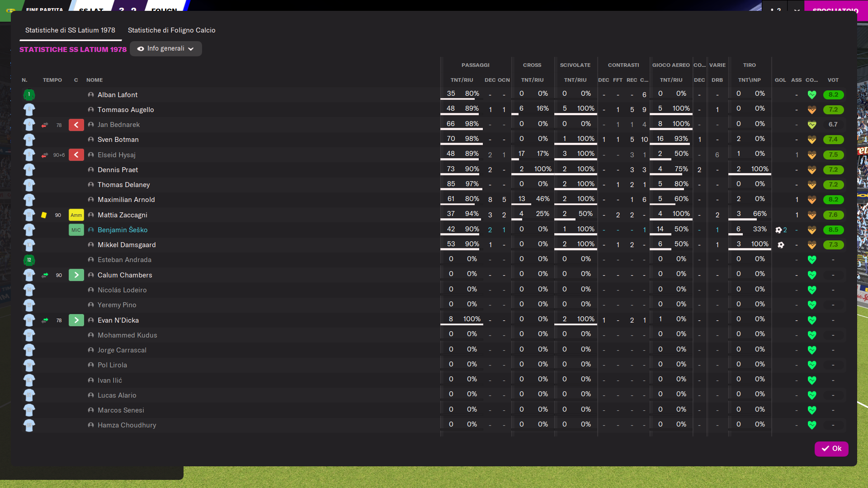Screen dimensions: 868x488
Task: Click Jan Bednarek condition heart icon
Action: (x=812, y=125)
